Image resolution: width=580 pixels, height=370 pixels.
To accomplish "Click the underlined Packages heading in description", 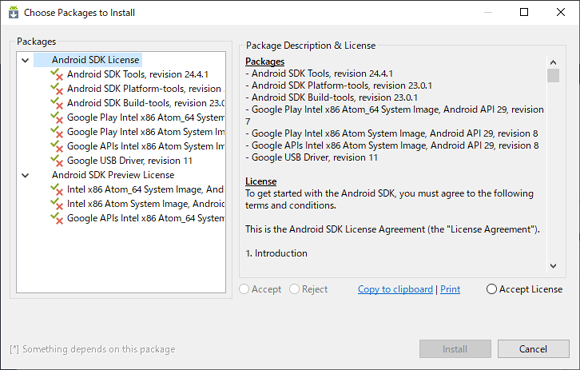I will [265, 61].
